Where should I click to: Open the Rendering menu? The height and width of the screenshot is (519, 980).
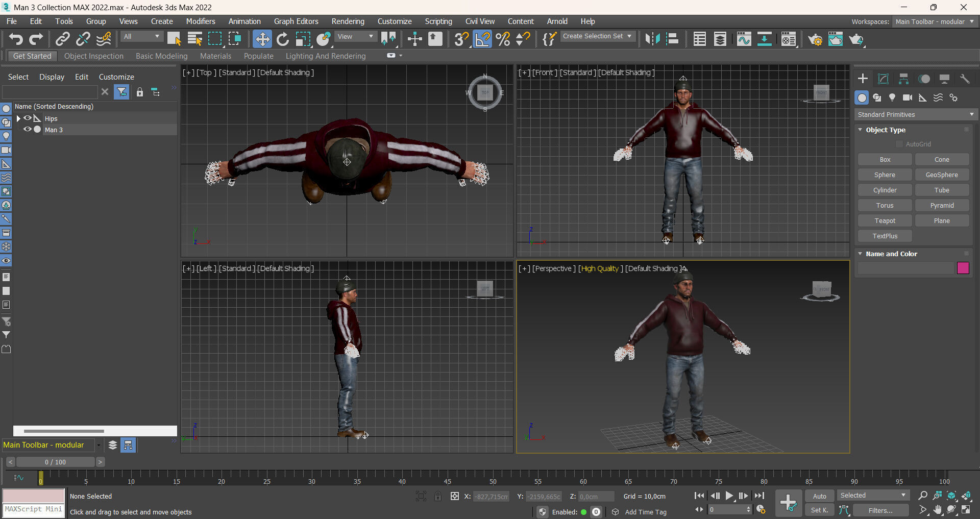(348, 21)
